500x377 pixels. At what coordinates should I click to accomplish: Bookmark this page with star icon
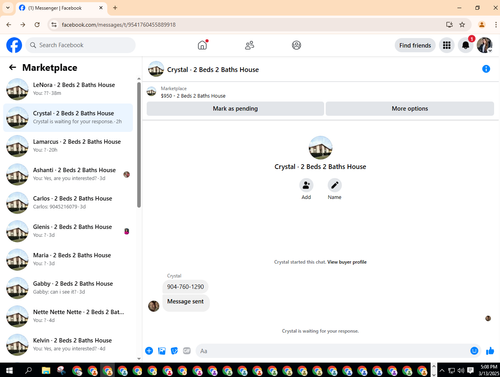[x=462, y=25]
